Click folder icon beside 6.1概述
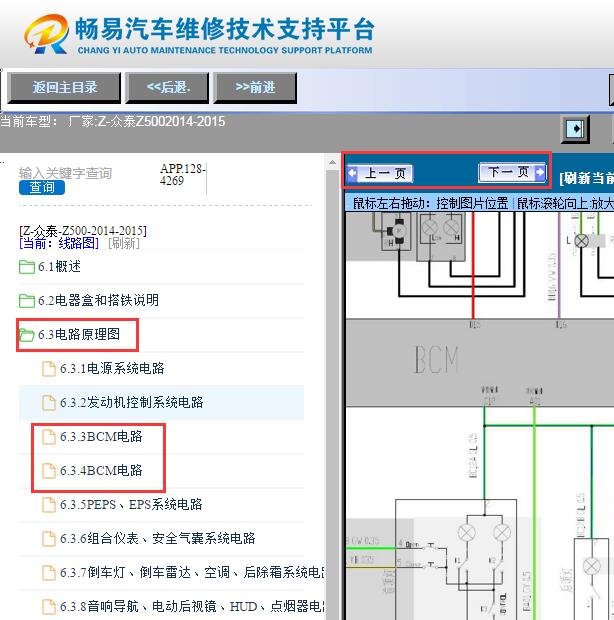The height and width of the screenshot is (620, 614). point(27,267)
